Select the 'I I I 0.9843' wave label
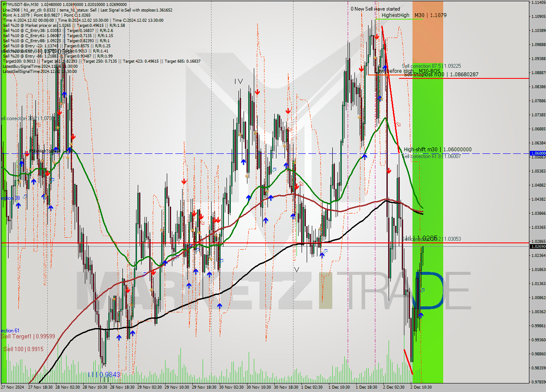 point(104,375)
